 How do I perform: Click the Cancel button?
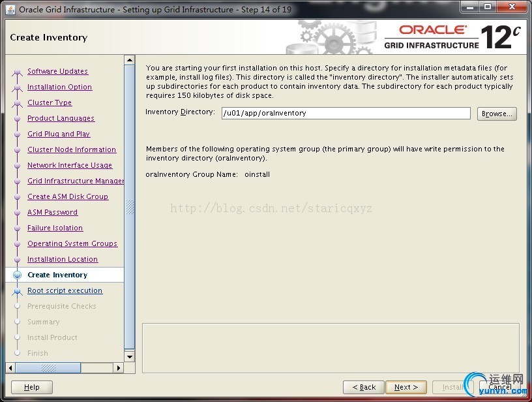tap(500, 387)
